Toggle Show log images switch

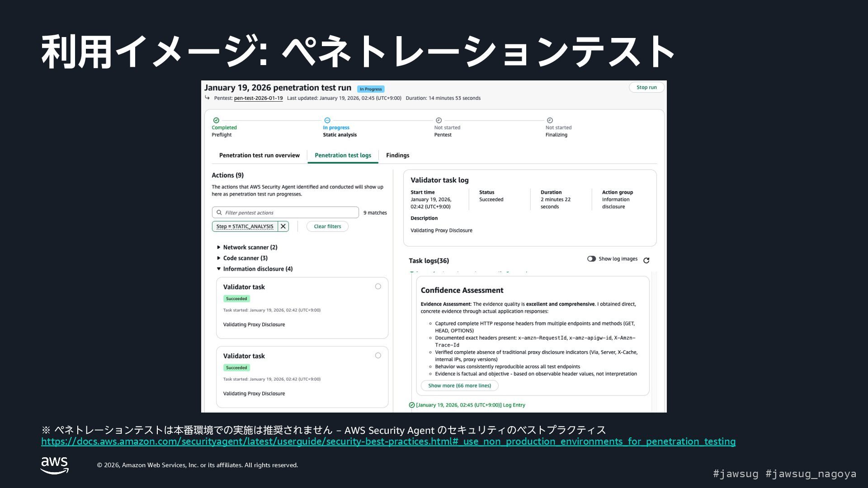point(591,259)
